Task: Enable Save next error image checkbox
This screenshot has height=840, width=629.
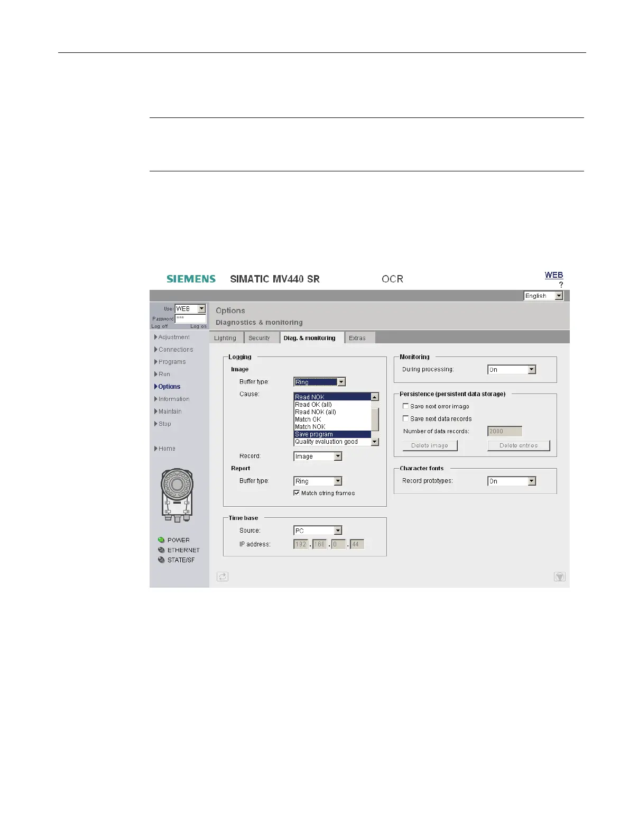Action: (405, 406)
